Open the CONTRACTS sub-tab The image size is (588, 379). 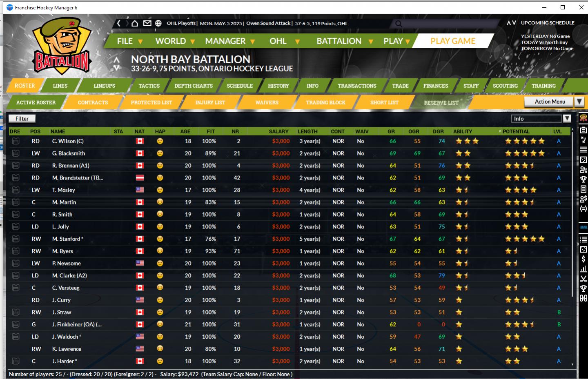pyautogui.click(x=93, y=102)
